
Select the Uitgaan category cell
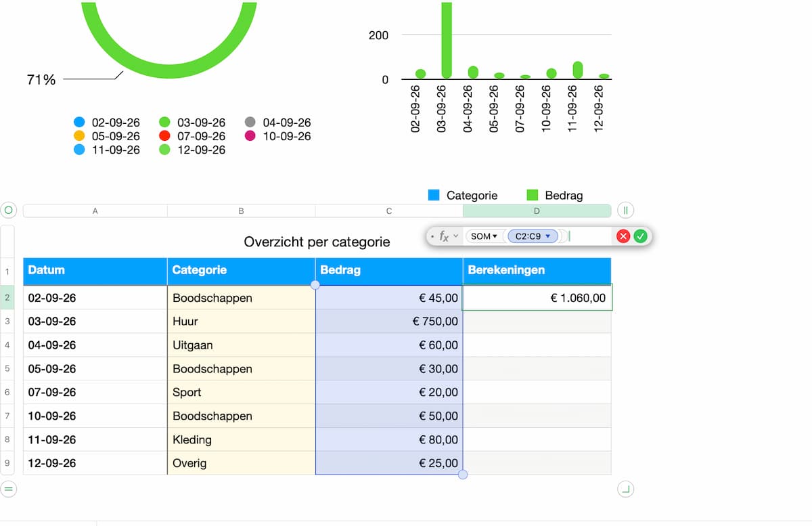tap(242, 345)
